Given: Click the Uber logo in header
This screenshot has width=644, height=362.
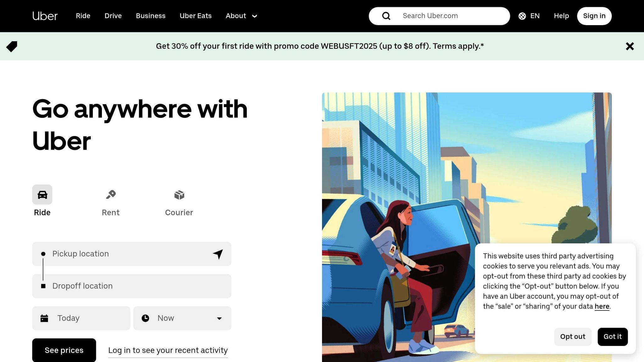Looking at the screenshot, I should pos(45,16).
